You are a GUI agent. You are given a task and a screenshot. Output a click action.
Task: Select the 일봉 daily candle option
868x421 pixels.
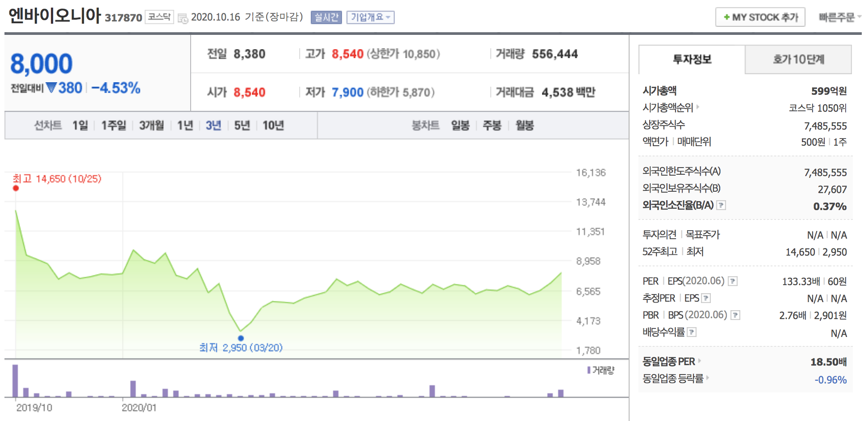[x=460, y=126]
